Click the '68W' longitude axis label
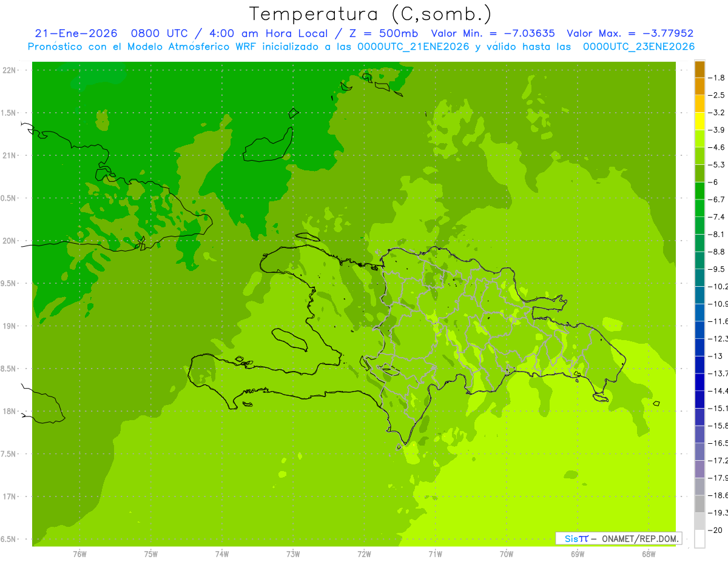 pos(649,554)
